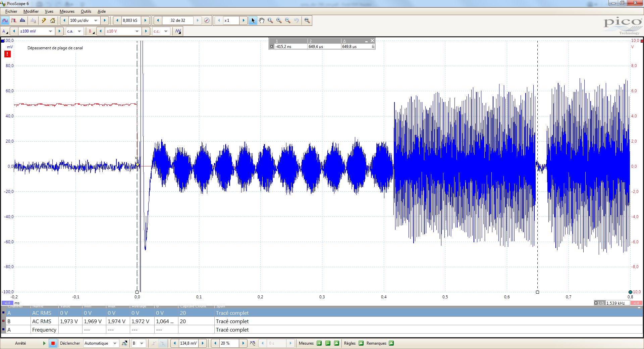Click the zoom out magnifier tool

(288, 20)
